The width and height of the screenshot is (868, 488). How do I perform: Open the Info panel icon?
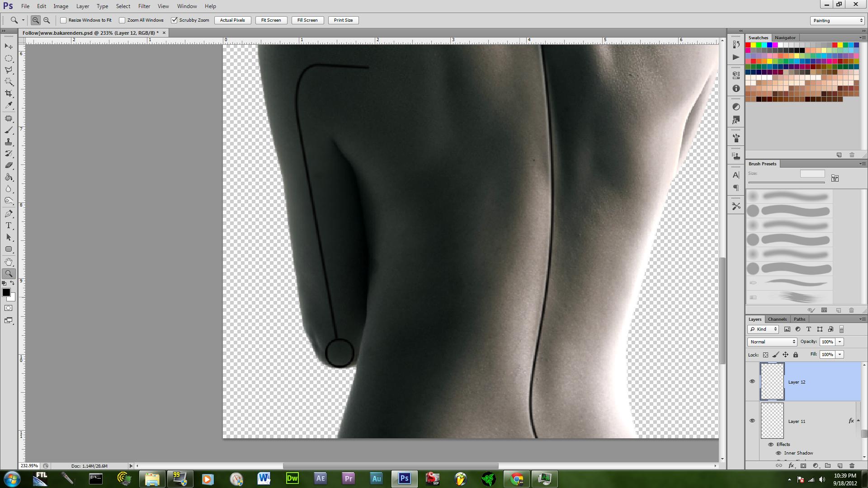[x=736, y=89]
